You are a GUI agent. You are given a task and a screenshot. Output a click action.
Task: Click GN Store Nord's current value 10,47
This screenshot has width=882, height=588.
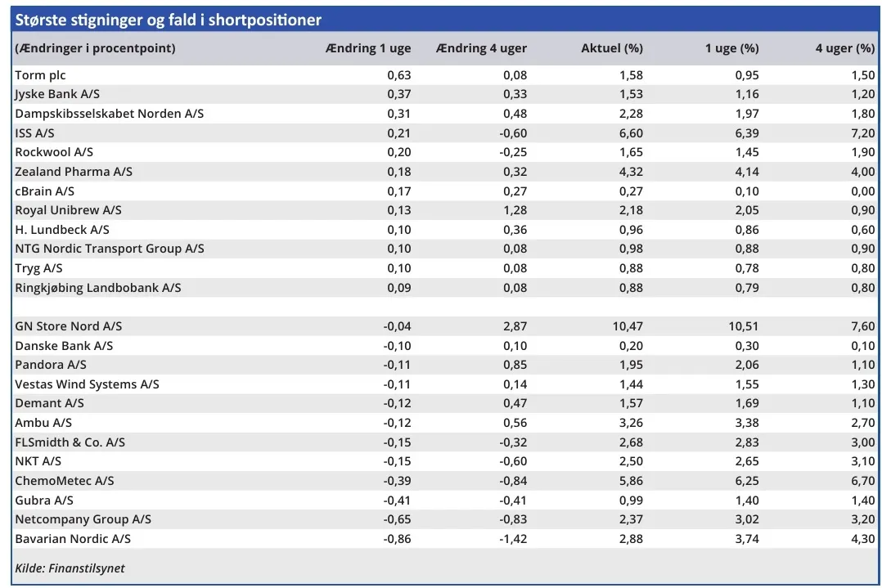tap(627, 326)
